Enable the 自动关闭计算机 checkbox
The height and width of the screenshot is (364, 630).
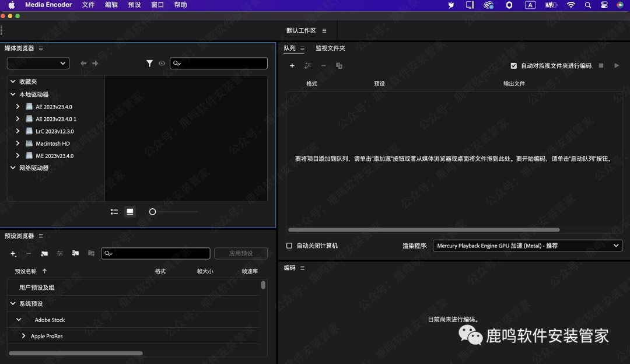click(289, 246)
